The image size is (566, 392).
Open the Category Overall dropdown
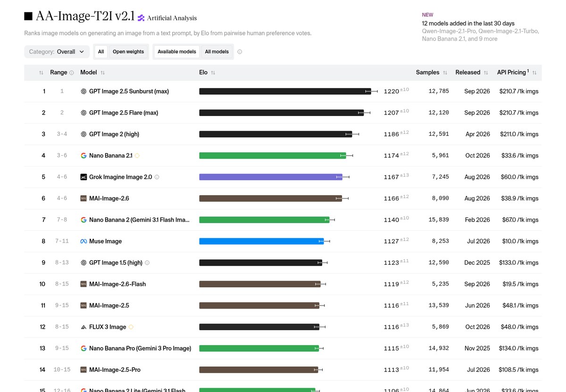click(57, 52)
